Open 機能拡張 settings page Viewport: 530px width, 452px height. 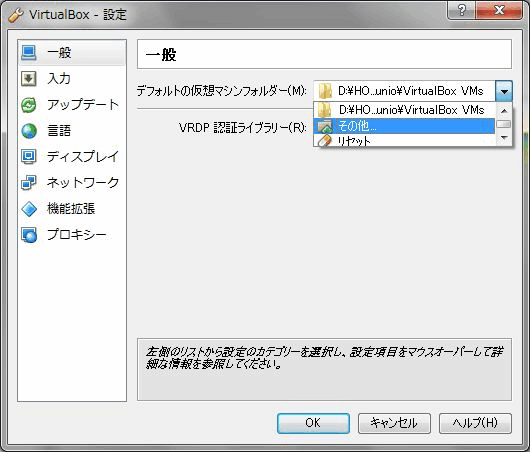[x=72, y=209]
